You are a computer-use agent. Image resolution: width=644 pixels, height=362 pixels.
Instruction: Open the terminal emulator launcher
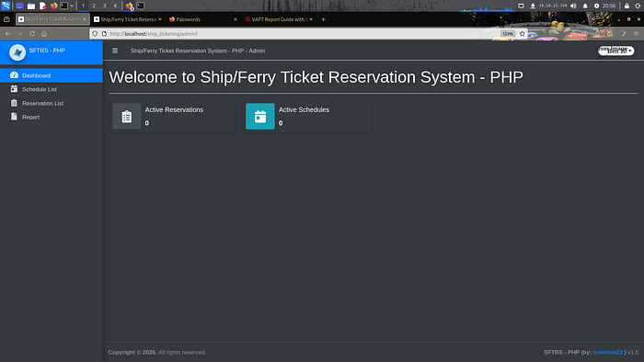click(x=64, y=6)
